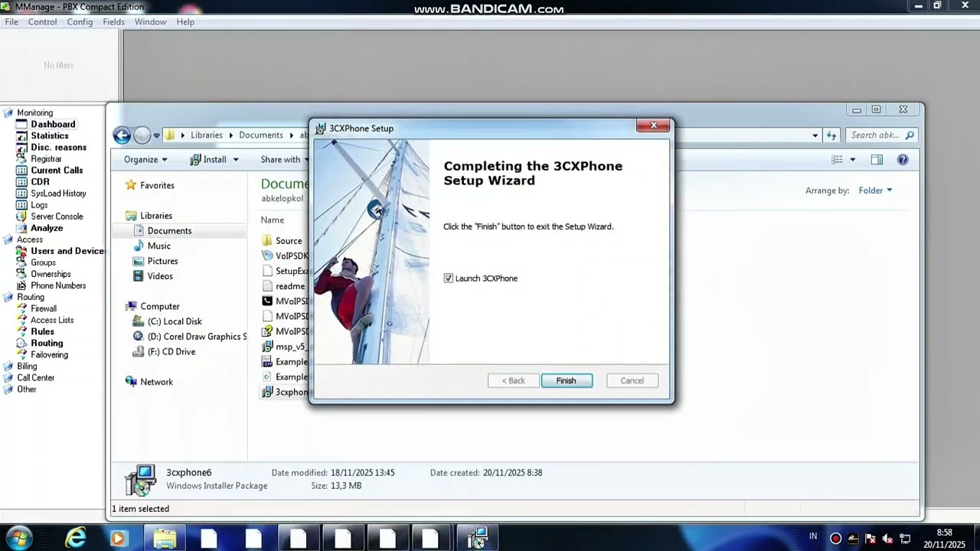Collapse the Access tree group

8,240
